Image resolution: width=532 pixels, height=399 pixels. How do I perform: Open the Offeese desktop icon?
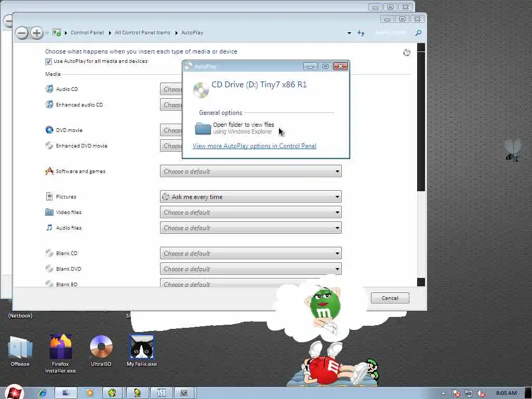[x=20, y=352]
